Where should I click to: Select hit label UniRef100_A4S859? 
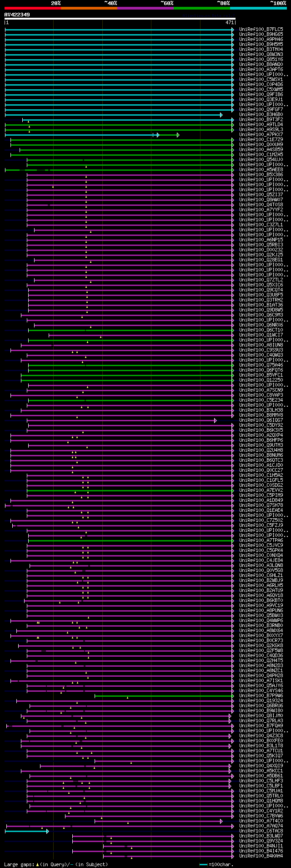(x=261, y=150)
